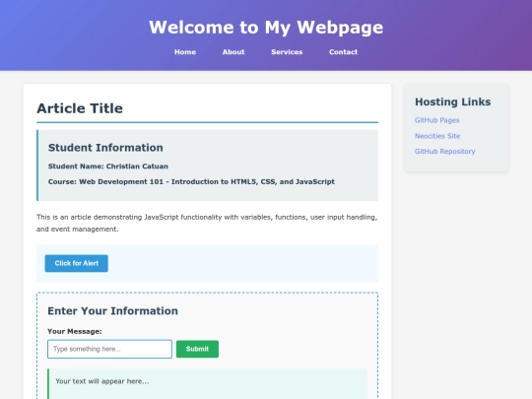Click the Your Message: label
Viewport: 532px width, 399px height.
click(x=75, y=331)
